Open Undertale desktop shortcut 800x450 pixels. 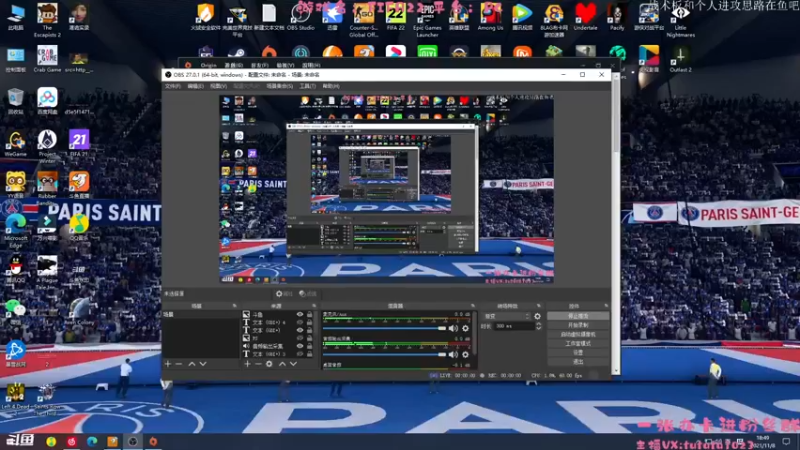coord(585,17)
